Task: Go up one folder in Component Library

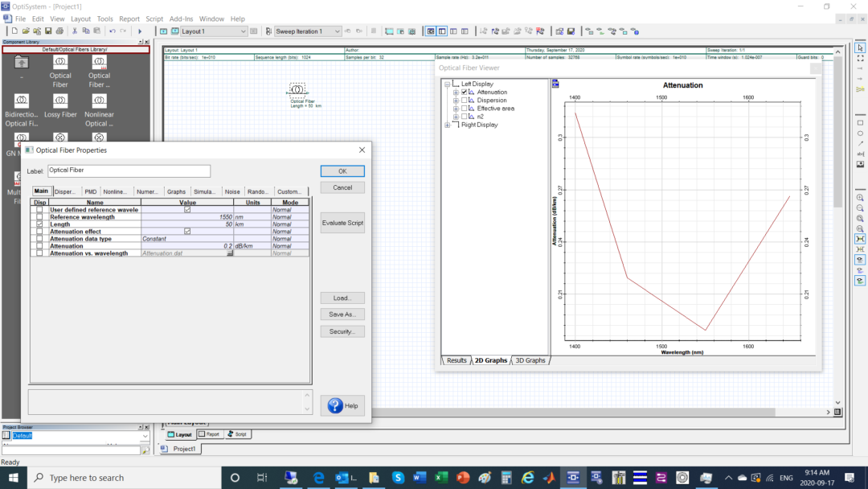Action: tap(22, 63)
